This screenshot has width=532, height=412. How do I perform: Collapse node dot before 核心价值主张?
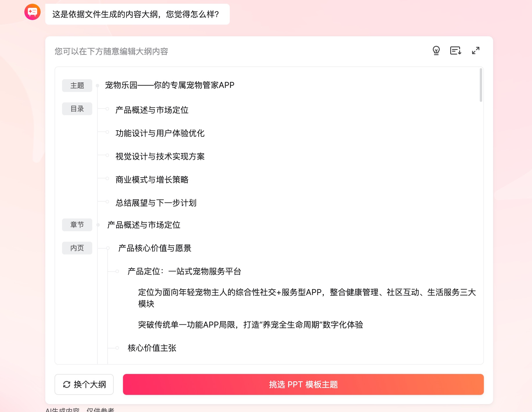[117, 348]
